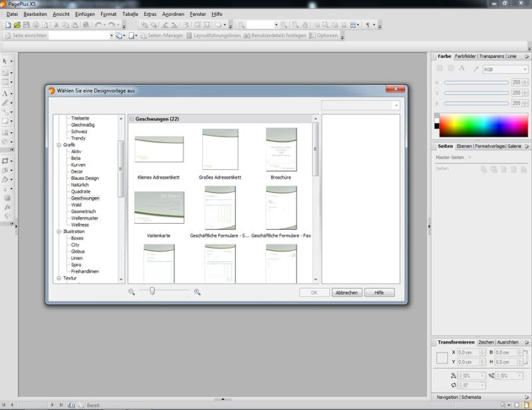Open the dropdown at dialog top right
Image resolution: width=532 pixels, height=410 pixels.
[360, 105]
